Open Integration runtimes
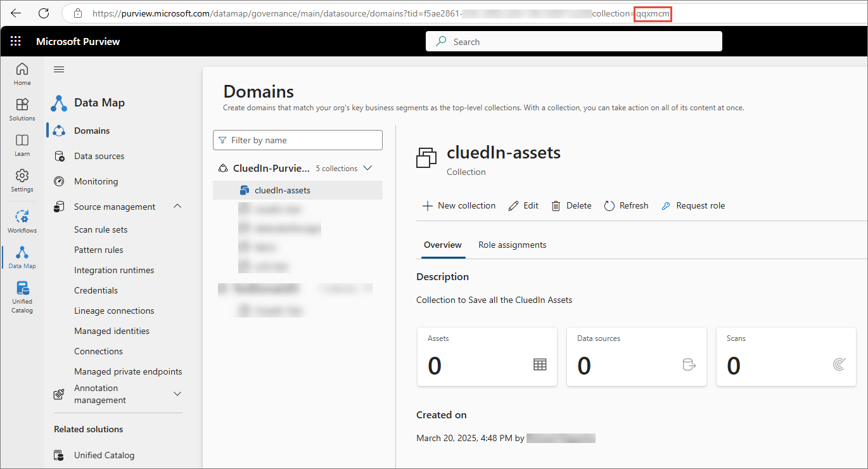868x469 pixels. pos(114,270)
